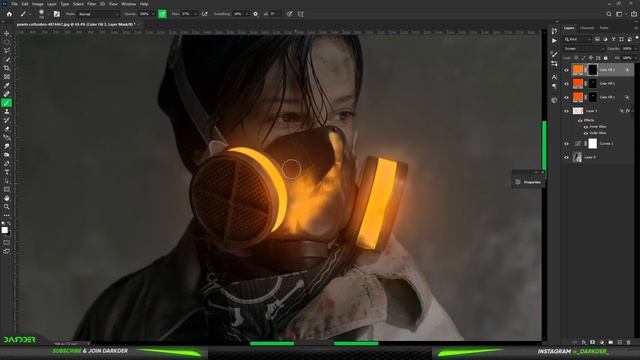
Task: Lock all layer properties padlock button
Action: click(x=606, y=58)
